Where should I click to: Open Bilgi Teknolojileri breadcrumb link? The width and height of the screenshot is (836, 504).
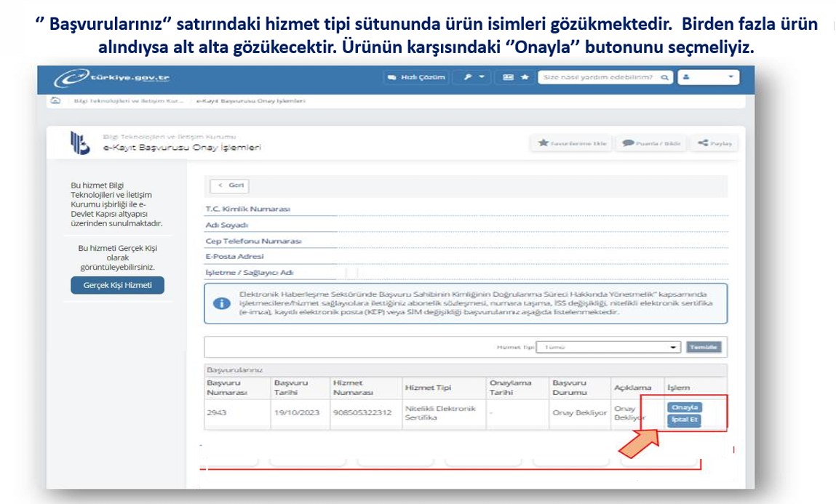click(123, 100)
